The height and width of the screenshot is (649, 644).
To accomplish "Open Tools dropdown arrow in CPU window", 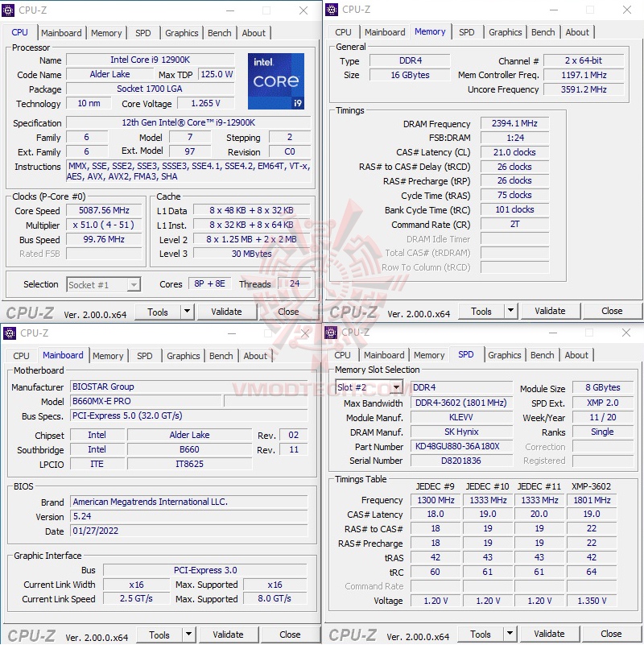I will [x=187, y=312].
